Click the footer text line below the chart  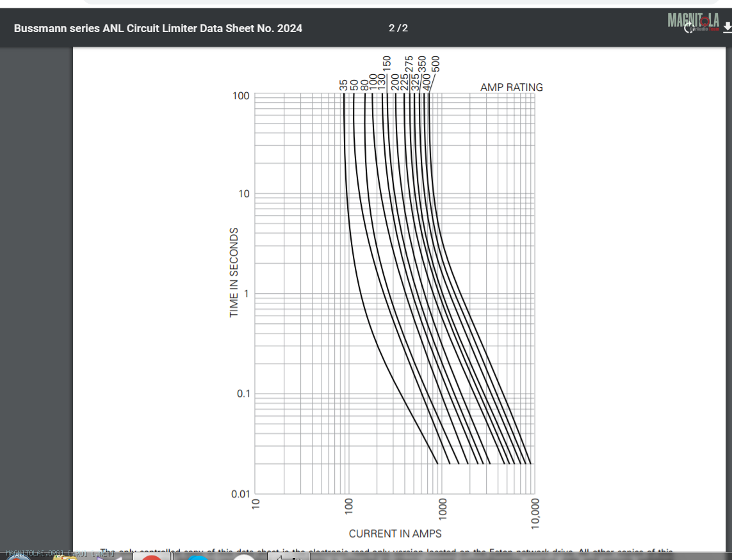coord(384,551)
